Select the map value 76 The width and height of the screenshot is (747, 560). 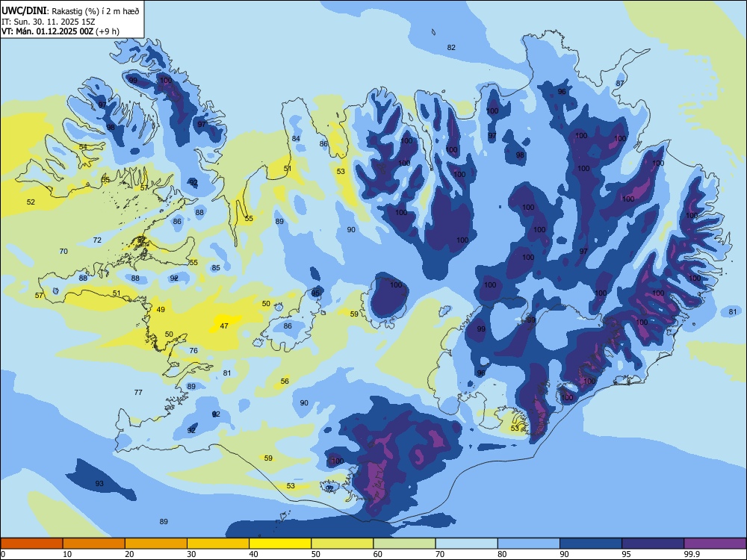click(193, 350)
